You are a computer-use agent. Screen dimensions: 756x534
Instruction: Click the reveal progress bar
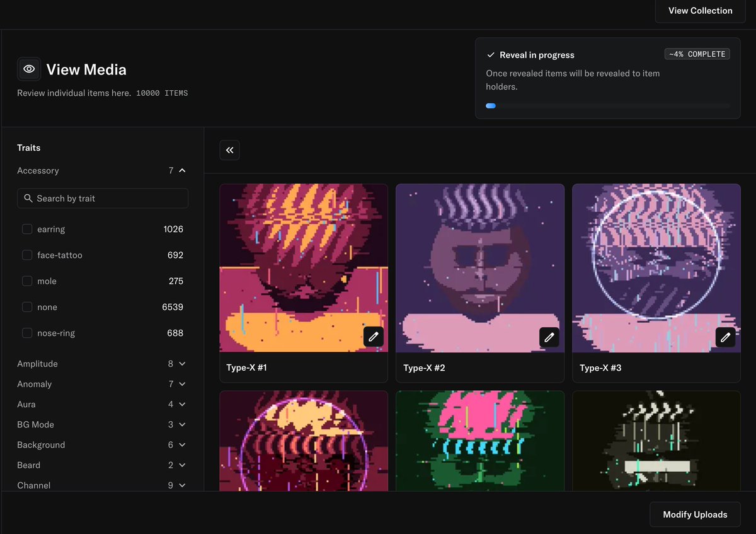(607, 106)
